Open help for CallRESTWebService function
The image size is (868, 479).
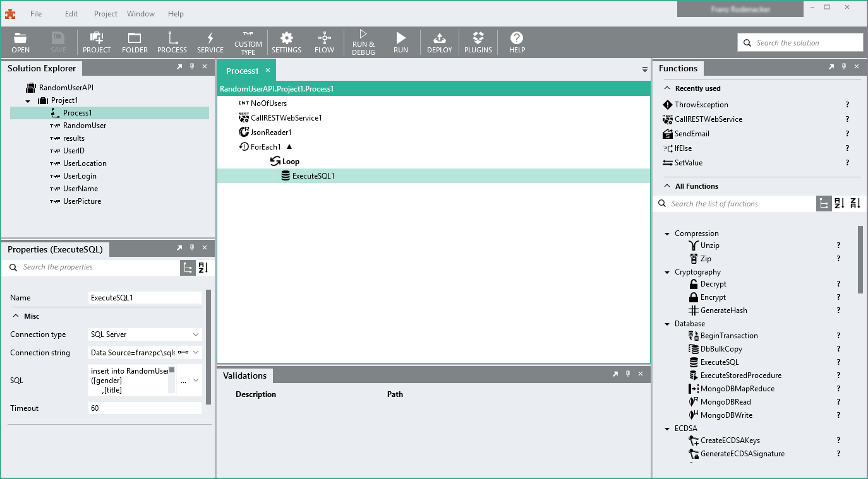tap(847, 119)
